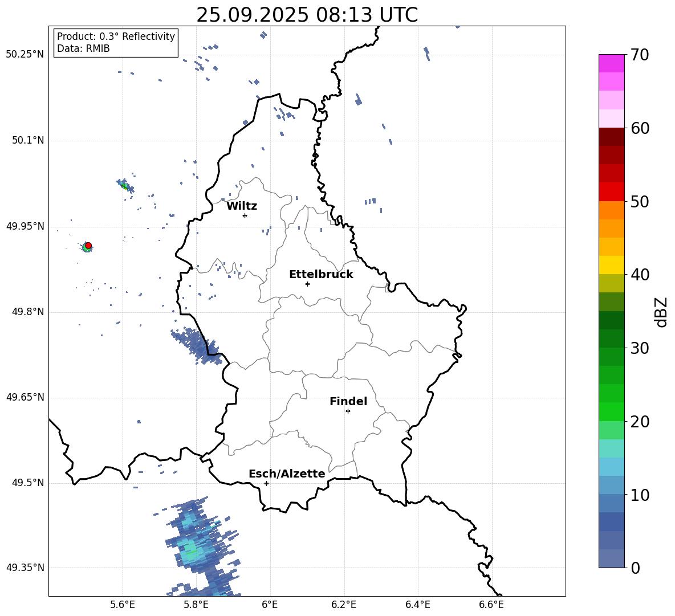Click the Ettelbruck city label
The image size is (675, 616).
click(321, 275)
